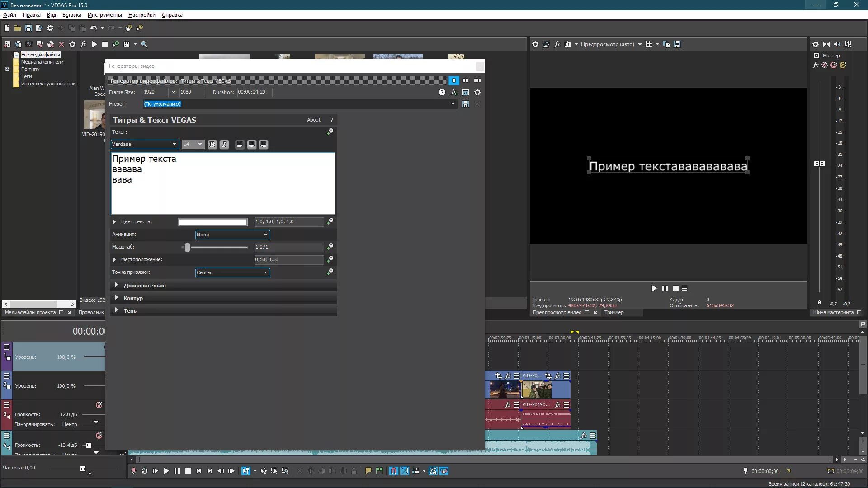The height and width of the screenshot is (488, 868).
Task: Click the save project toolbar icon
Action: (x=28, y=28)
